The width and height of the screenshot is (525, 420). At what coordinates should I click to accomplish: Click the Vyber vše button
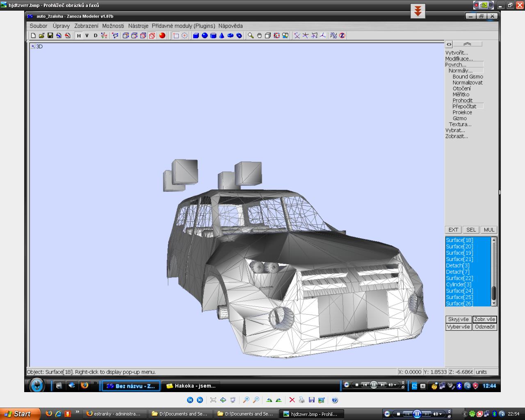459,327
